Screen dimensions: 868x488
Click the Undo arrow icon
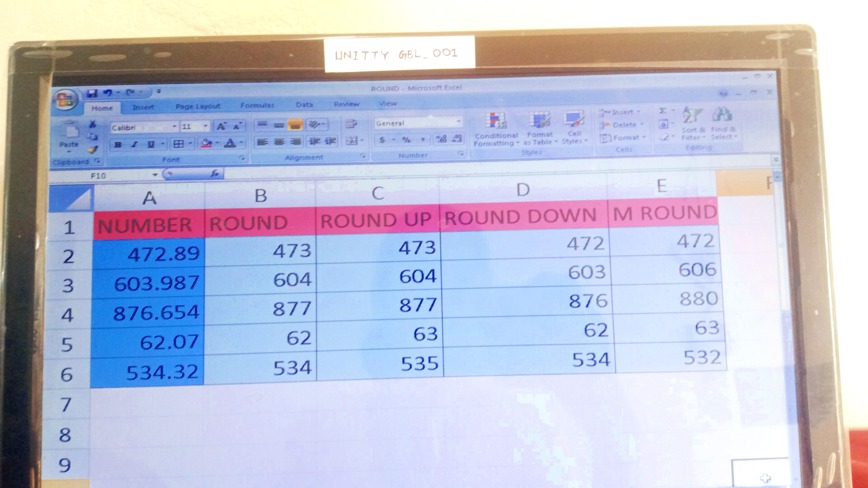pyautogui.click(x=108, y=93)
